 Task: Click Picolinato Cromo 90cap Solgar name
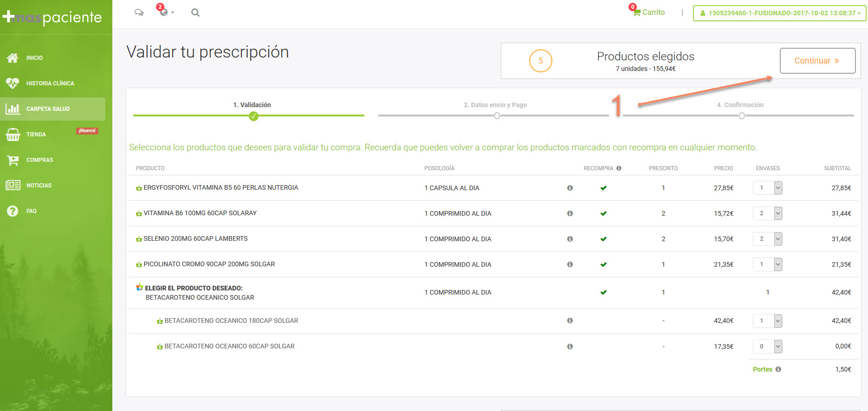click(x=209, y=264)
